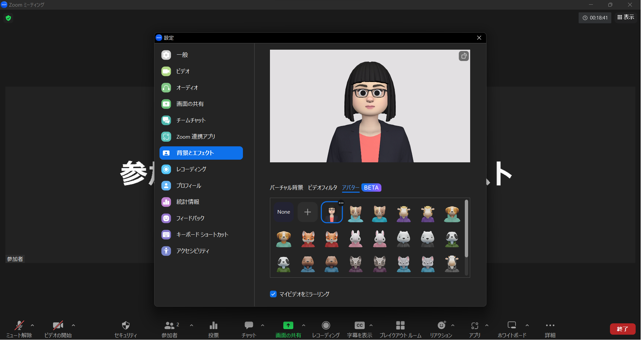
Task: Show captions with the CC icon
Action: 359,325
